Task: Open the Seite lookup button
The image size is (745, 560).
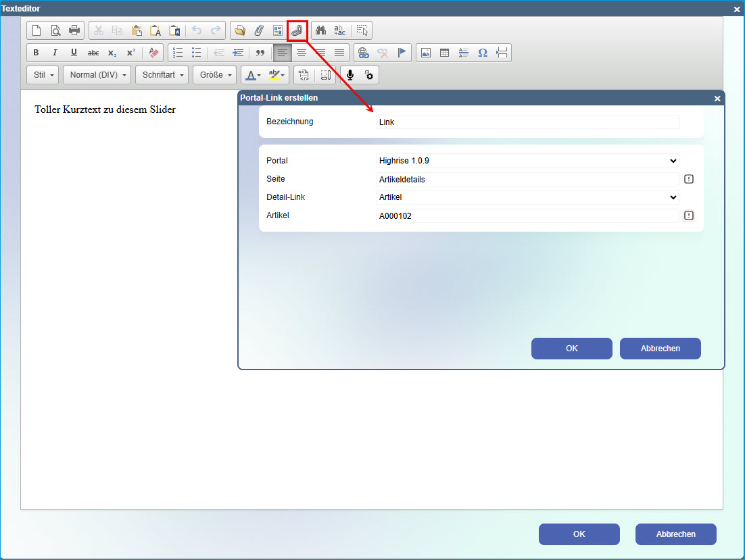Action: pyautogui.click(x=689, y=179)
